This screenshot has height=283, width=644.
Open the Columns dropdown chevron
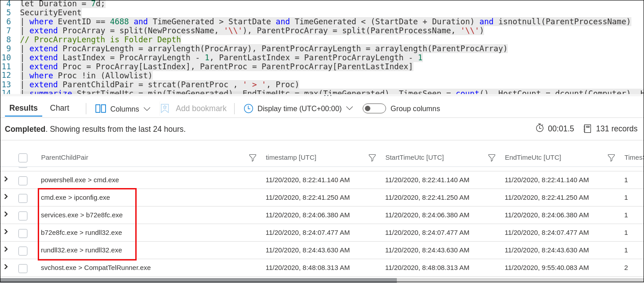point(147,109)
